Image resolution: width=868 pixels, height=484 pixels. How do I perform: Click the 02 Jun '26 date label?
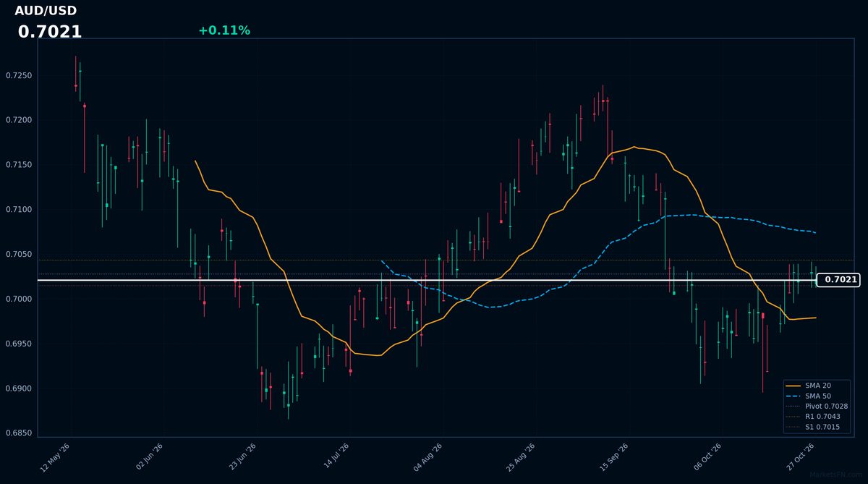click(x=149, y=457)
